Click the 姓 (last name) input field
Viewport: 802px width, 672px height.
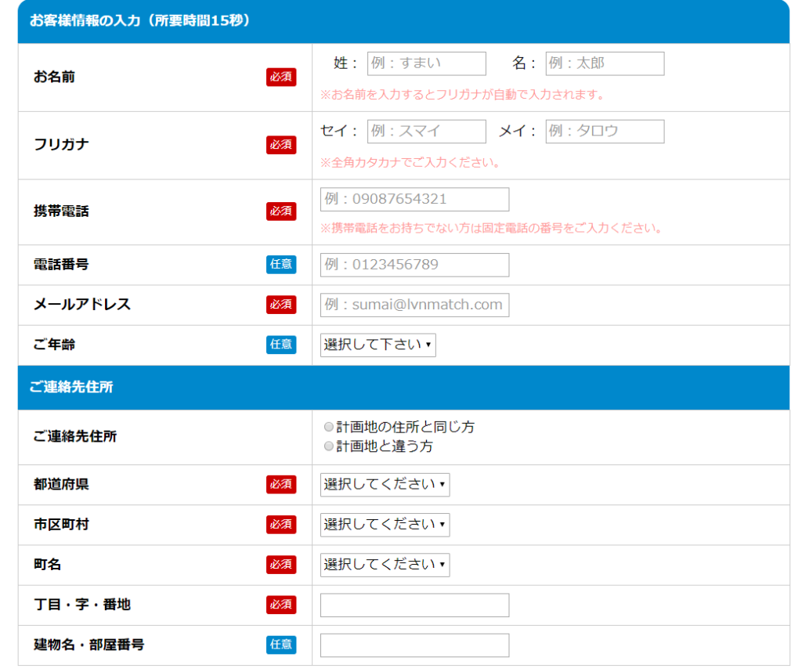[x=426, y=63]
